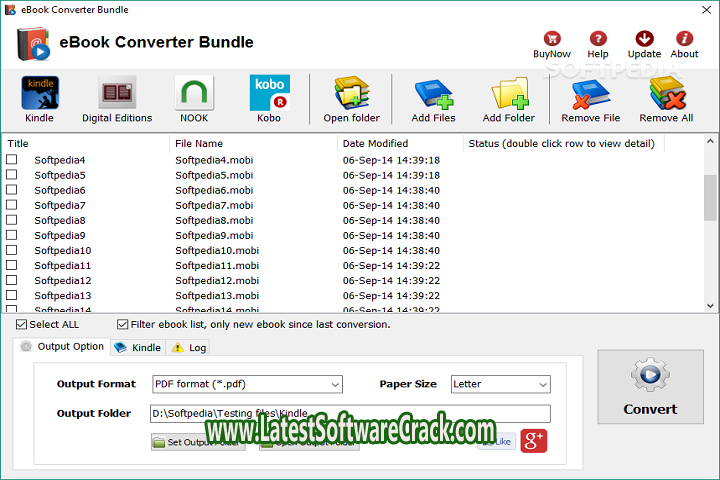Click the Softpedia6 date 06-Sep-14 14:38:40

click(391, 190)
